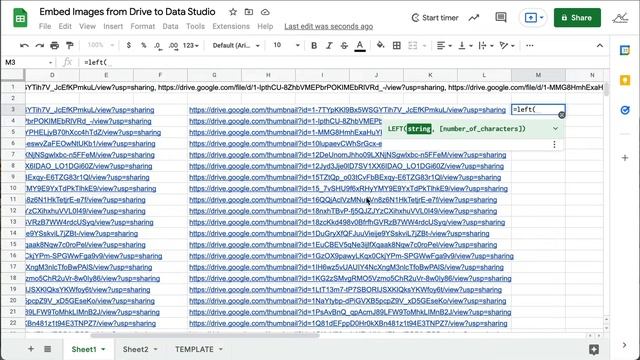The width and height of the screenshot is (640, 360).
Task: Format as currency
Action: [129, 45]
